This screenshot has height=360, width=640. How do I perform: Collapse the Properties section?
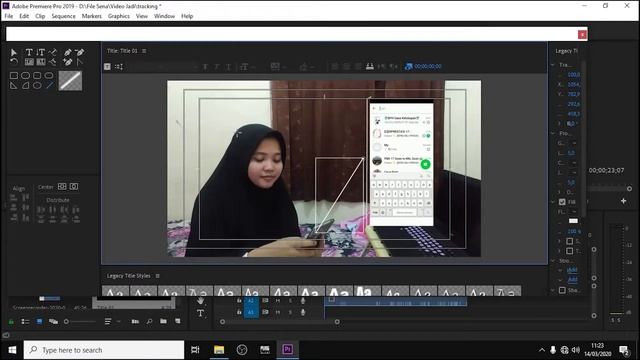[553, 133]
